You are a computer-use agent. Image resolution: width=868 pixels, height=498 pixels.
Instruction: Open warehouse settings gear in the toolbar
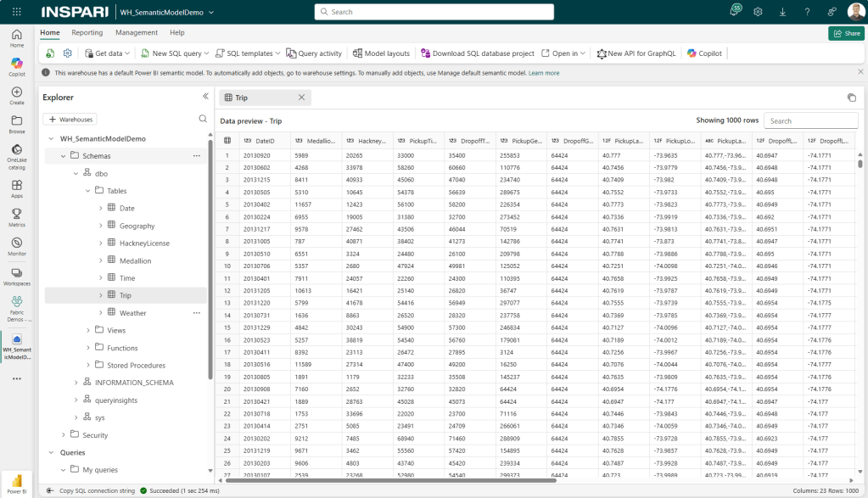(x=68, y=53)
